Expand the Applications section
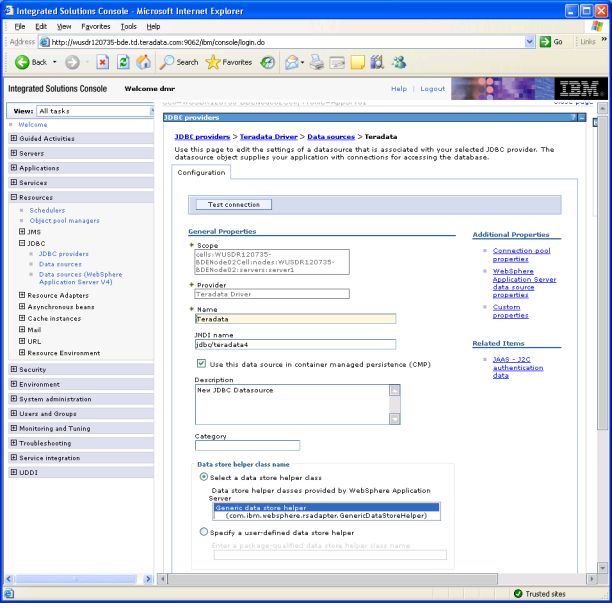The image size is (612, 608). point(14,168)
